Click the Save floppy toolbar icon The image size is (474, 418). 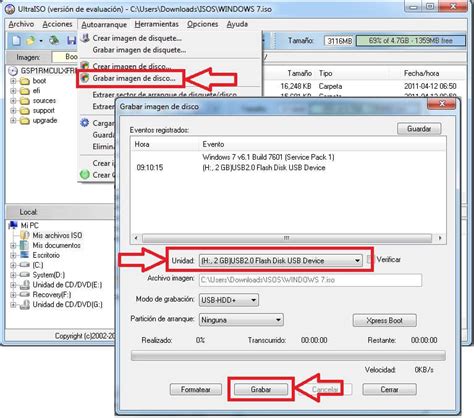pos(71,40)
